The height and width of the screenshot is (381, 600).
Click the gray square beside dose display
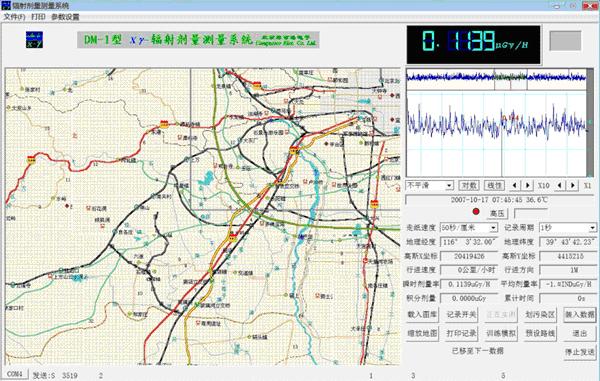pos(565,41)
